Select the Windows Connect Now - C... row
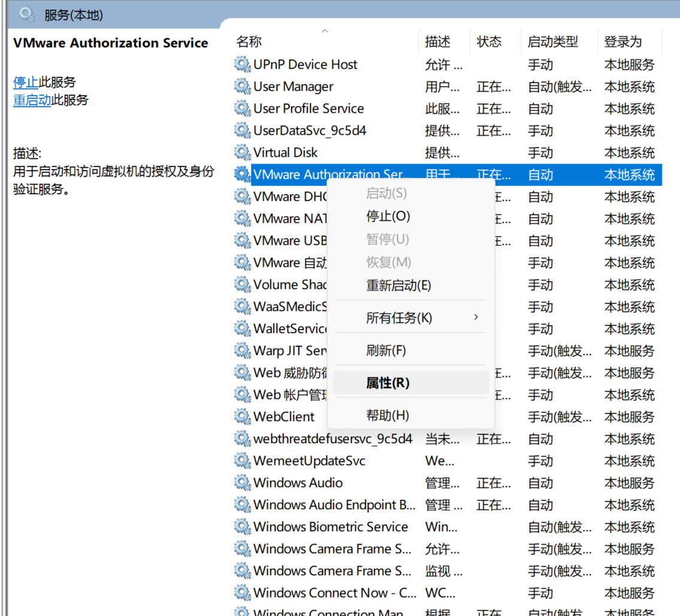 448,593
